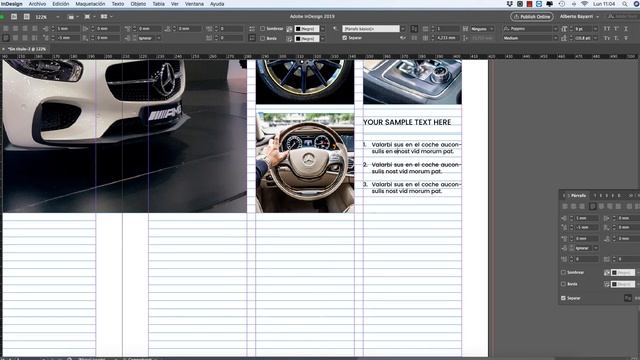This screenshot has width=640, height=360.
Task: Open the Ninguno span columns dropdown
Action: click(482, 29)
